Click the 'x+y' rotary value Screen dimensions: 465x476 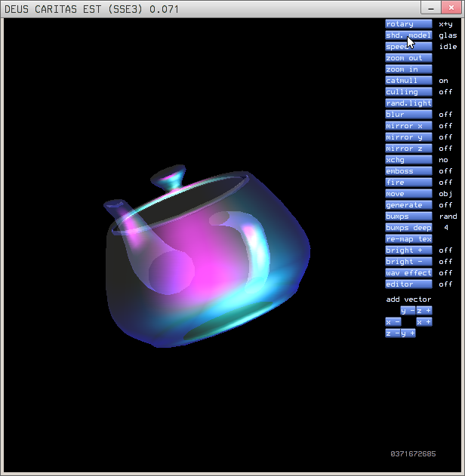pyautogui.click(x=445, y=24)
